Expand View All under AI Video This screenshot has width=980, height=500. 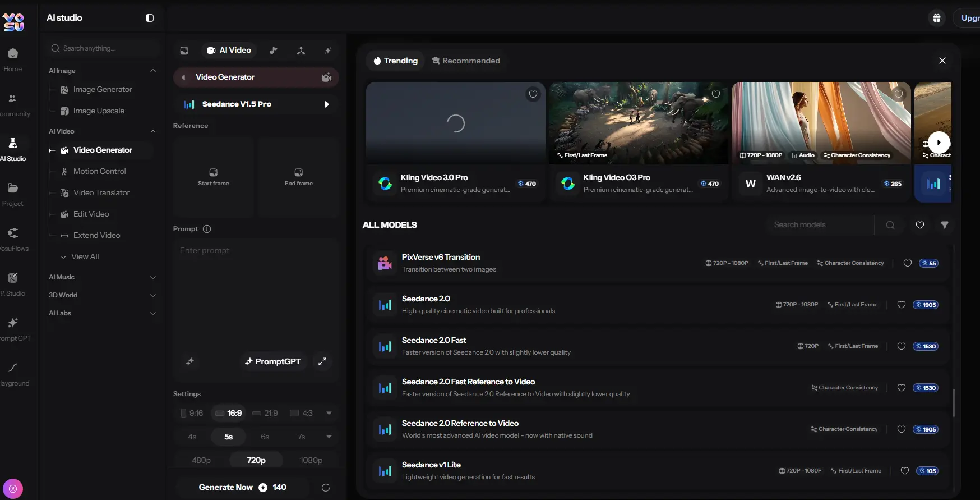point(80,256)
